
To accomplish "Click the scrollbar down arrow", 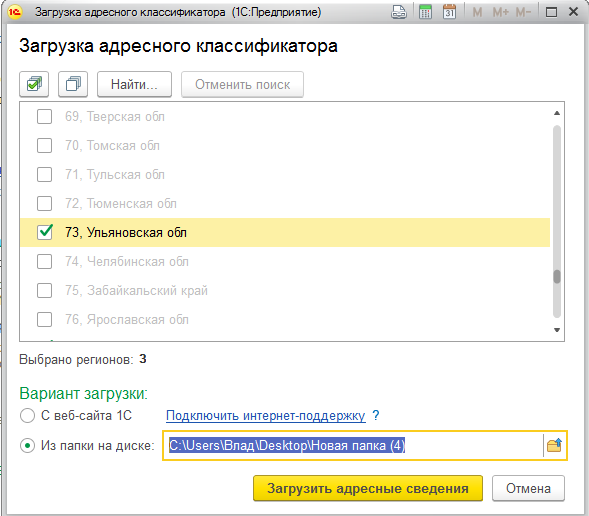I will click(557, 330).
